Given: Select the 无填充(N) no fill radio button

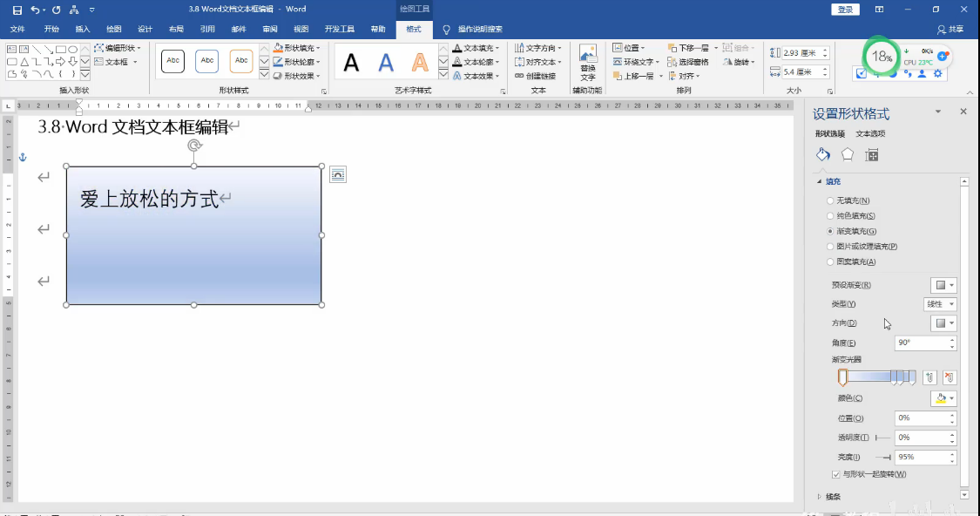Looking at the screenshot, I should [x=830, y=200].
